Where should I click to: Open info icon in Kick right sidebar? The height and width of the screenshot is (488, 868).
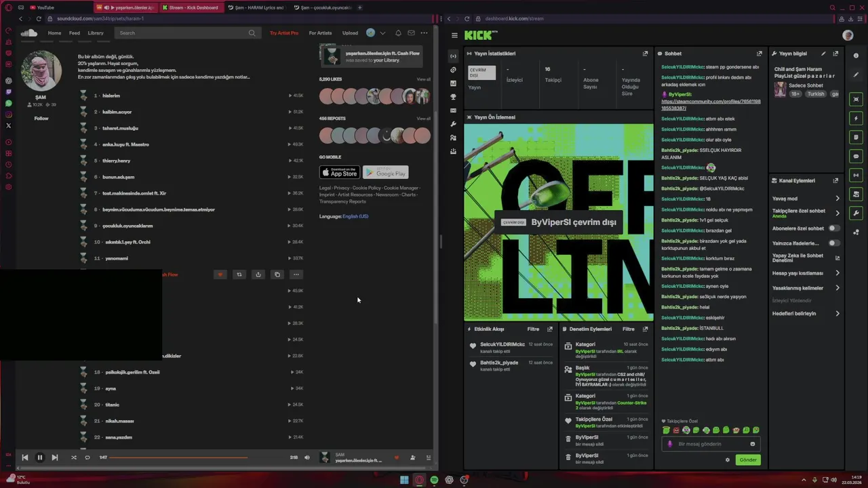(856, 56)
